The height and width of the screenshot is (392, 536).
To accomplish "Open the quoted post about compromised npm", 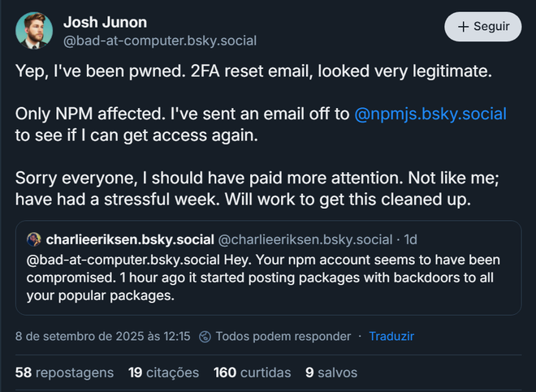I will pos(268,278).
